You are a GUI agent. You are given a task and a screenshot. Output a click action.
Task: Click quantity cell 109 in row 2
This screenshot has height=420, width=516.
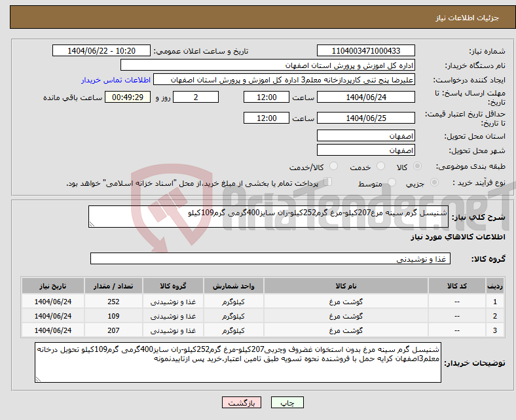click(113, 316)
